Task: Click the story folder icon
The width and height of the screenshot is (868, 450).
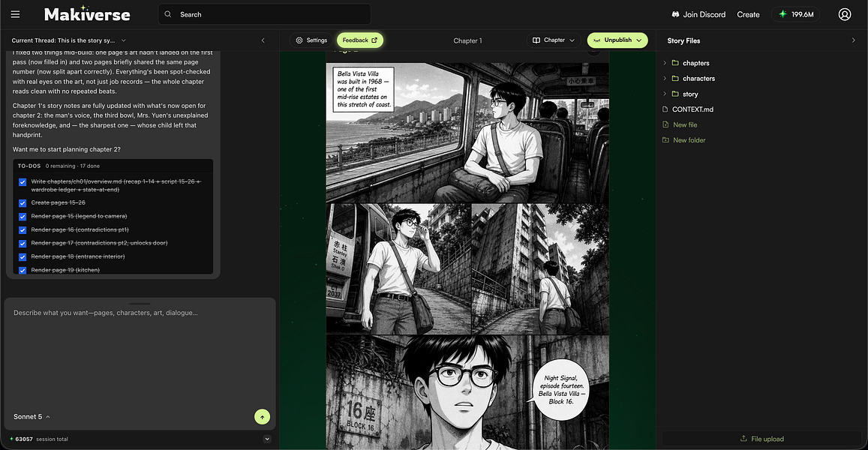Action: point(675,94)
